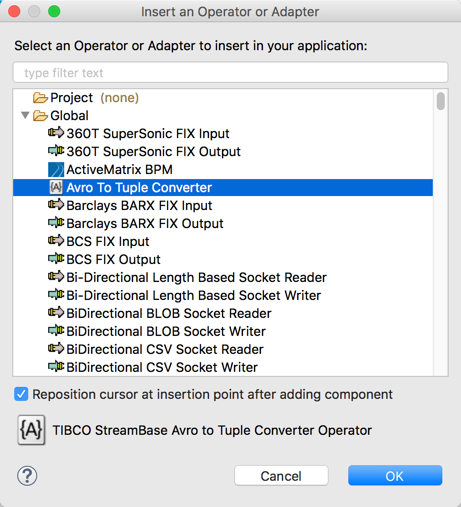Click the 360T SuperSonic FIX Output adapter icon

click(56, 151)
